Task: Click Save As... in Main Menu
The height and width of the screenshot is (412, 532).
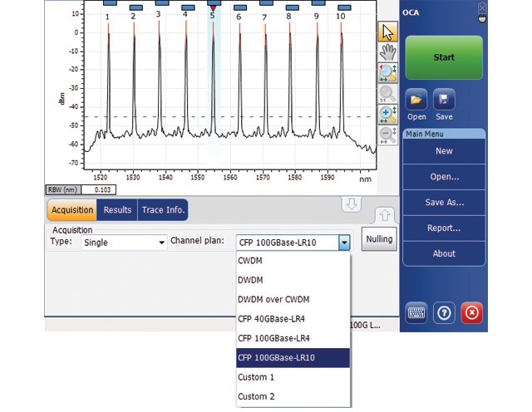Action: [x=443, y=203]
